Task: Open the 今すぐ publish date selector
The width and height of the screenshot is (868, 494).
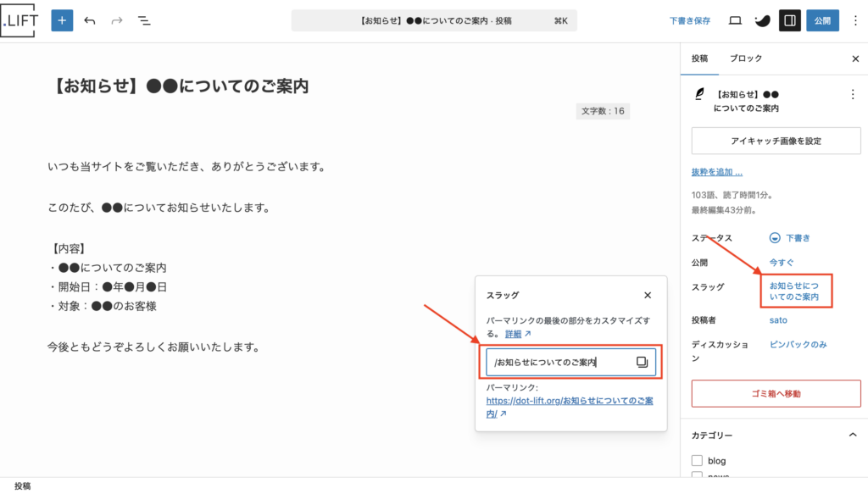Action: tap(781, 263)
